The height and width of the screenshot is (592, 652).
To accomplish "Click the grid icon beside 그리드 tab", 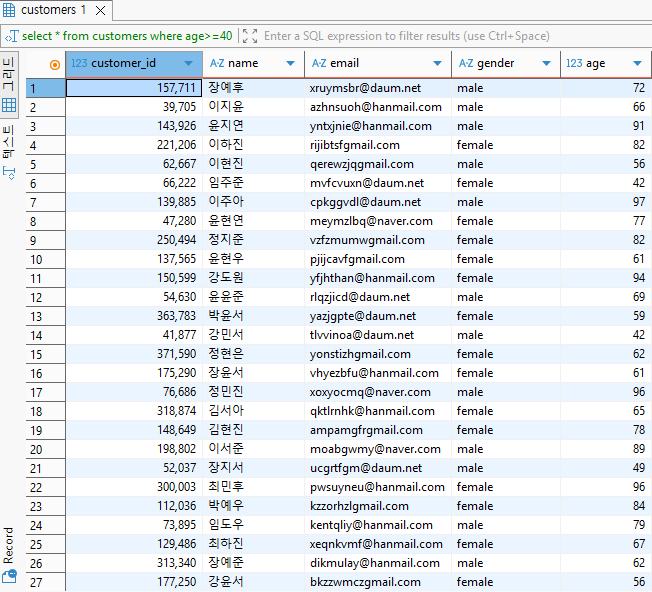I will 9,105.
